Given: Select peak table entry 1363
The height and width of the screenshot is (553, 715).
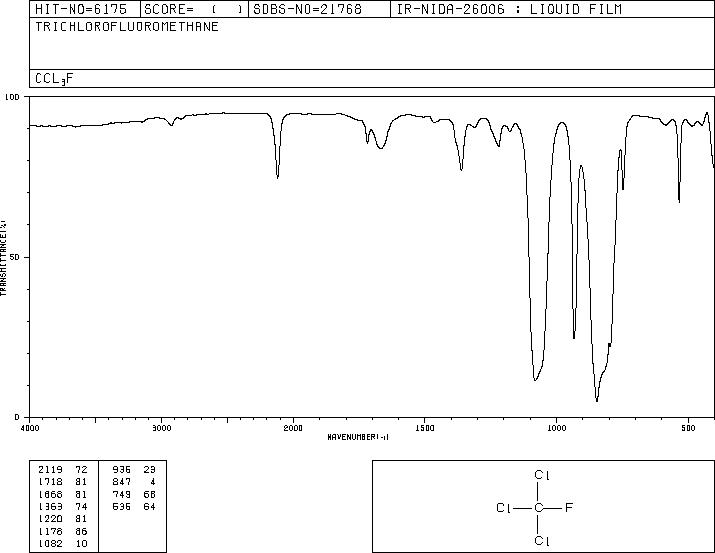Looking at the screenshot, I should click(50, 506).
